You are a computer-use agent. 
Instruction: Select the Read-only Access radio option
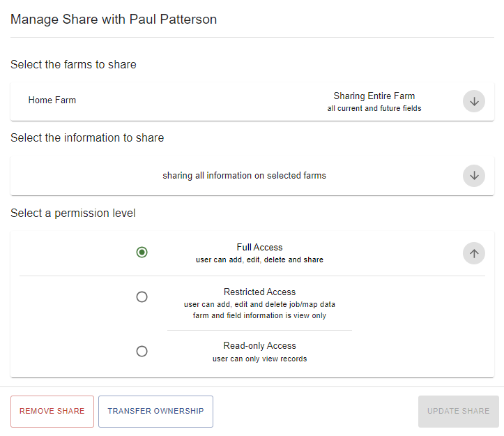(142, 351)
